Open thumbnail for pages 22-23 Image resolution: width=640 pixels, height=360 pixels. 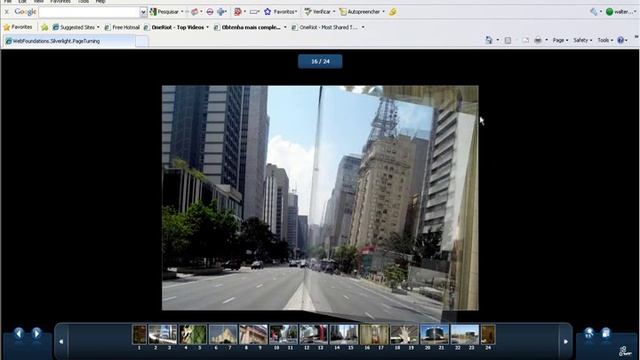464,334
